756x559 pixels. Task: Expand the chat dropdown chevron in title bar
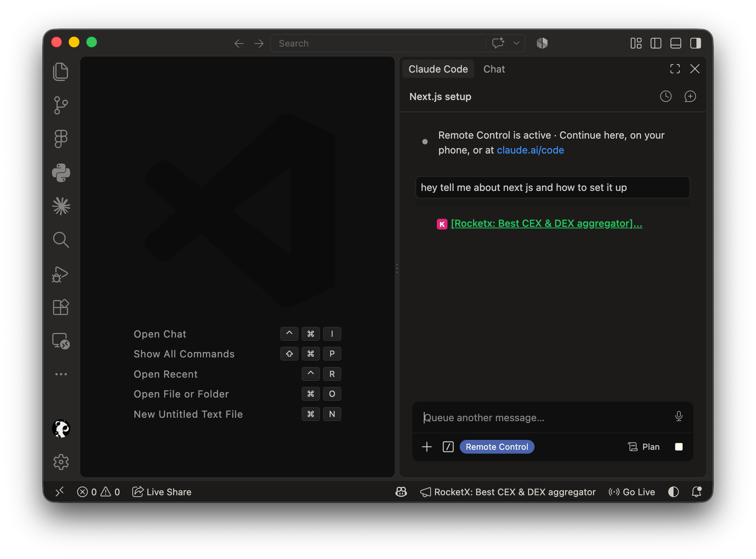pos(516,43)
